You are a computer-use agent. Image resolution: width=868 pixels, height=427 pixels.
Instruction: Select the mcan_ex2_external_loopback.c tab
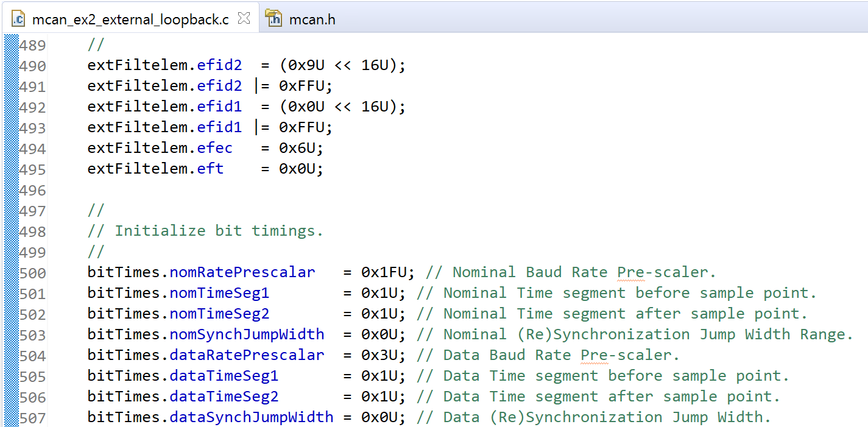point(130,19)
